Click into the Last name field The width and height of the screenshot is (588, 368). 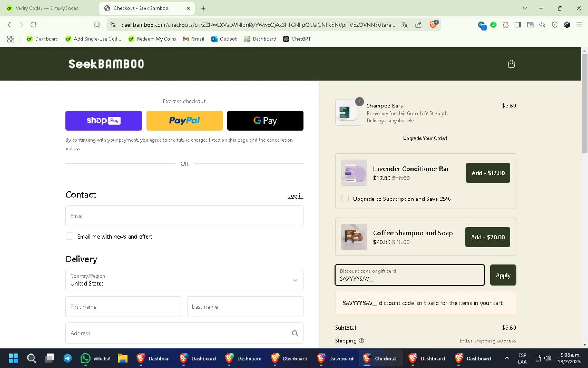(x=245, y=306)
